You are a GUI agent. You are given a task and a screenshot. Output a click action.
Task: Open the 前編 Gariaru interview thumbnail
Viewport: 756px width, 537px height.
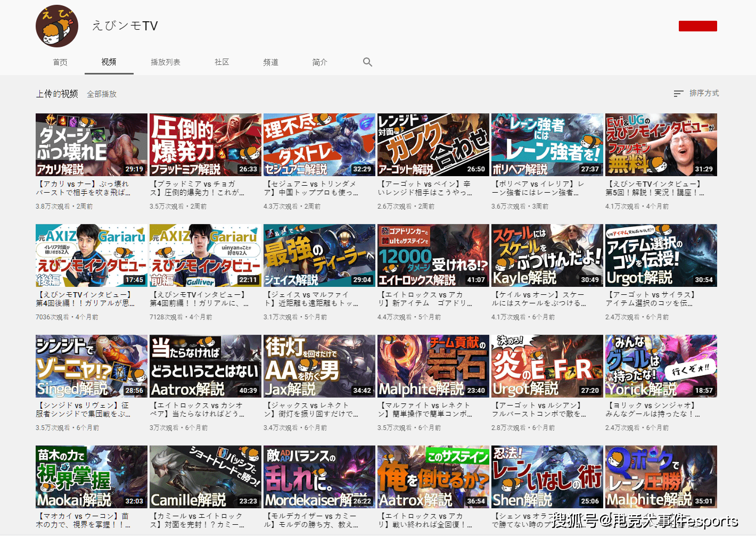click(206, 255)
